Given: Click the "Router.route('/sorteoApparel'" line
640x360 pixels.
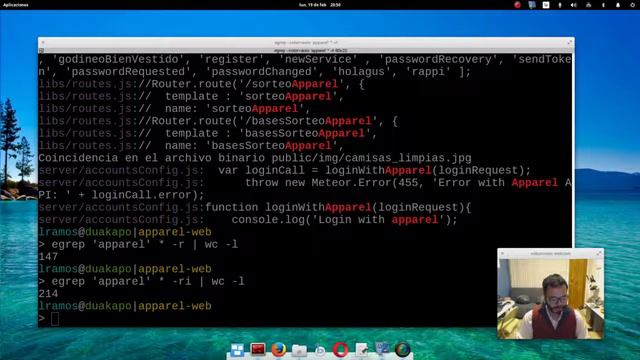Looking at the screenshot, I should 202,84.
